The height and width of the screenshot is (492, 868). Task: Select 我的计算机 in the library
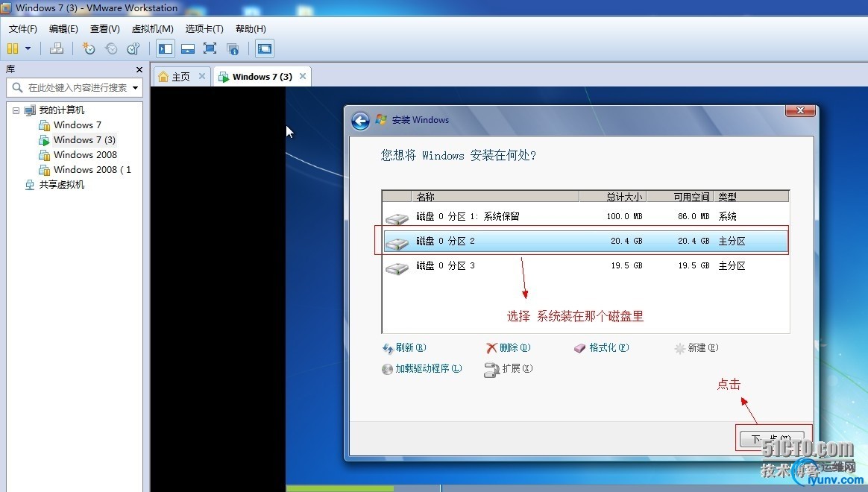[61, 110]
